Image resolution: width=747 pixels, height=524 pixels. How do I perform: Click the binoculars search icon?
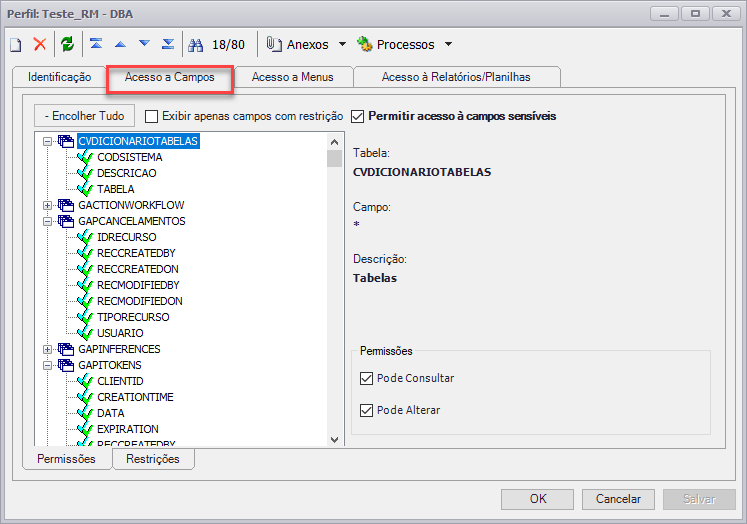pos(195,45)
